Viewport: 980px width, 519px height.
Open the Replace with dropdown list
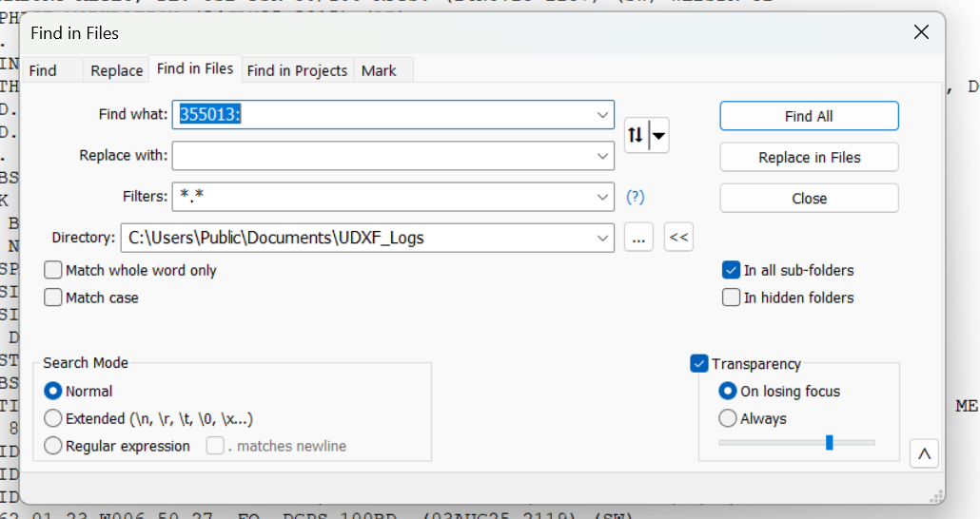[602, 156]
